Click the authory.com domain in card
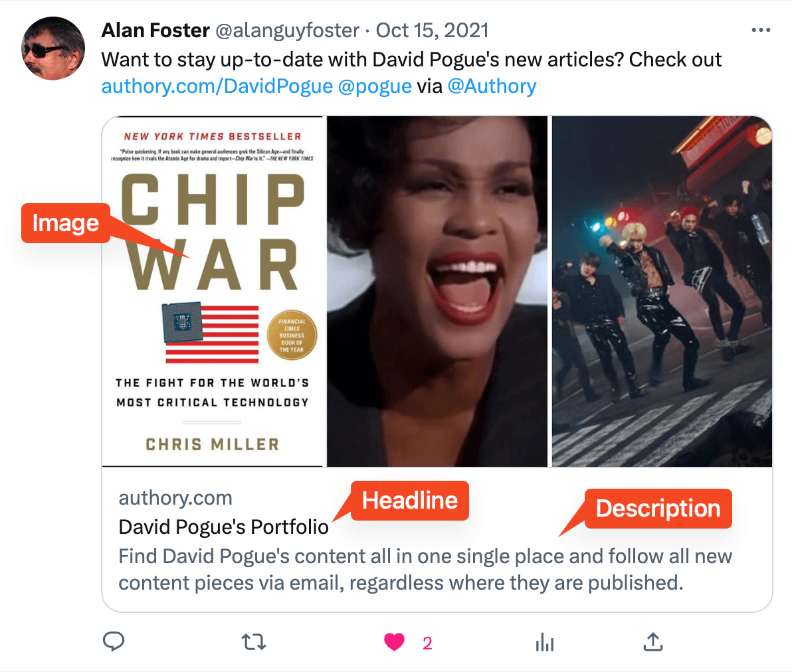792x672 pixels. coord(175,498)
